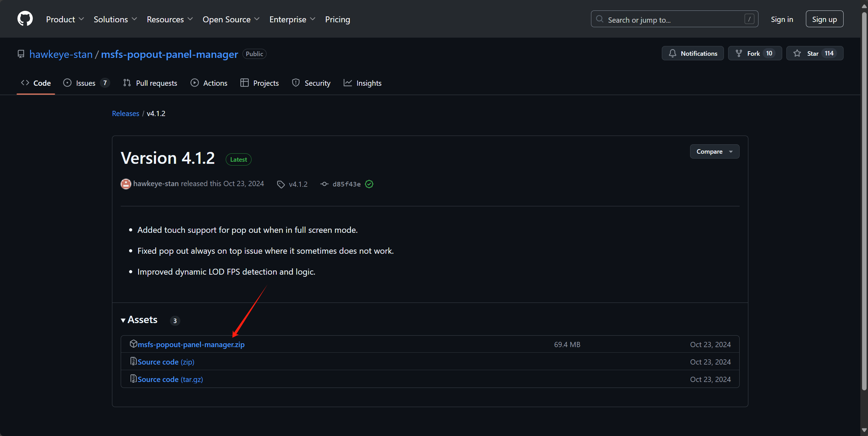Click the file icon beside Source code (zip)
Screen dimensions: 868x436
click(x=133, y=361)
